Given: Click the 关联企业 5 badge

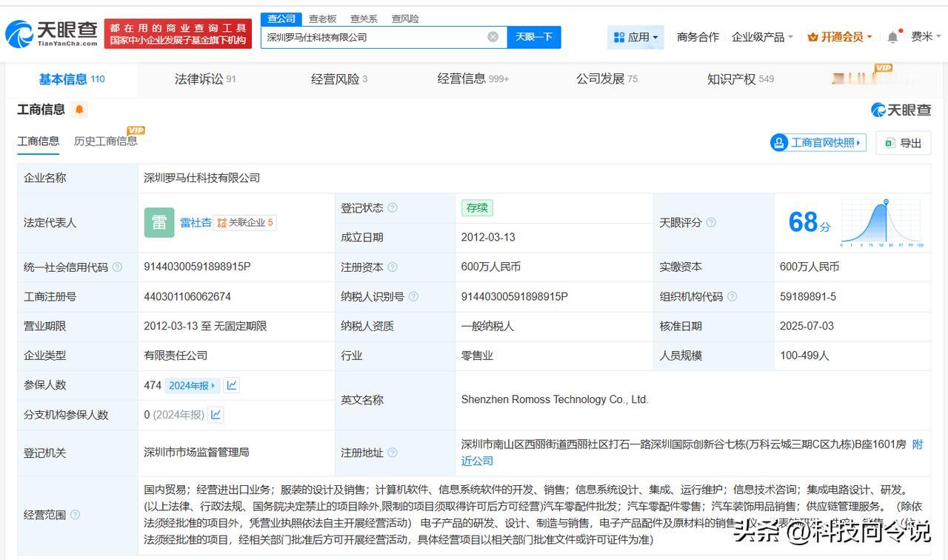Looking at the screenshot, I should 245,222.
